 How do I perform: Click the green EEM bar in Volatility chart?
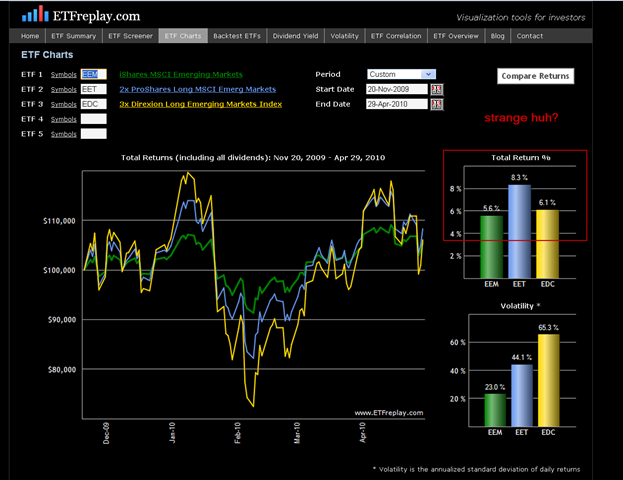[495, 410]
